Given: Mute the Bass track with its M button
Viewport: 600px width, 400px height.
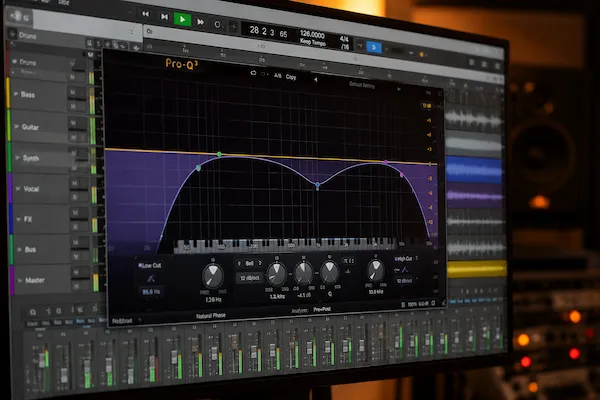Looking at the screenshot, I should click(x=73, y=92).
